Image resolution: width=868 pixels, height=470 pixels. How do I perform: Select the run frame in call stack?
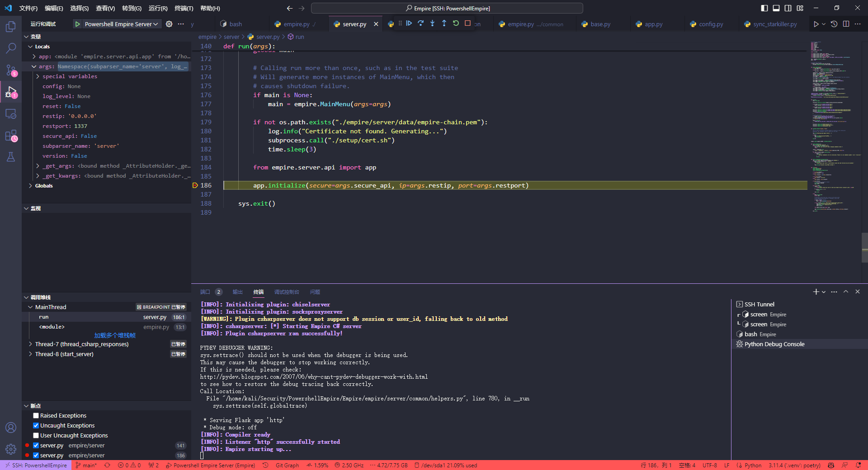[x=107, y=317]
